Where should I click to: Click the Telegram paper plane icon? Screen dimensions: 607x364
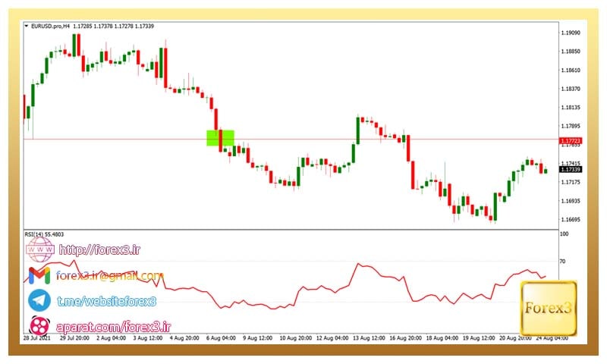(39, 300)
